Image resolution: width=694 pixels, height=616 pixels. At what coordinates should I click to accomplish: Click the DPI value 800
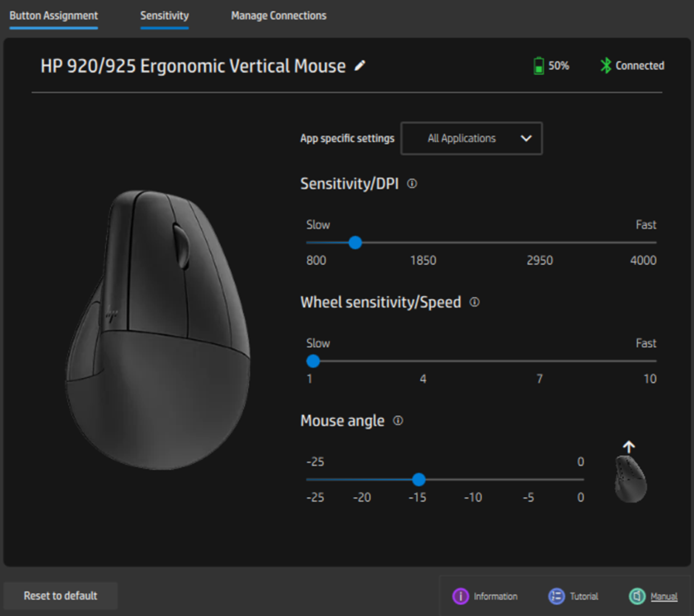[x=316, y=261]
